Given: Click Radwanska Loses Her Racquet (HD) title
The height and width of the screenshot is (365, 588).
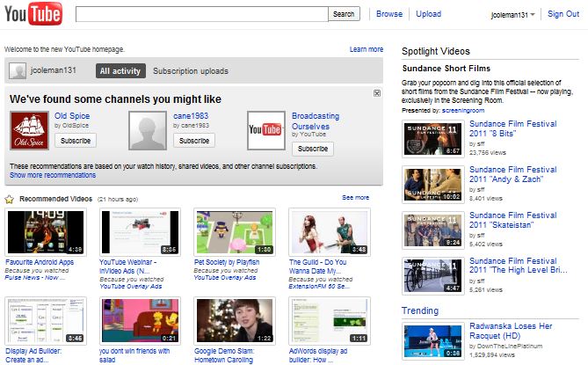Looking at the screenshot, I should pos(511,331).
